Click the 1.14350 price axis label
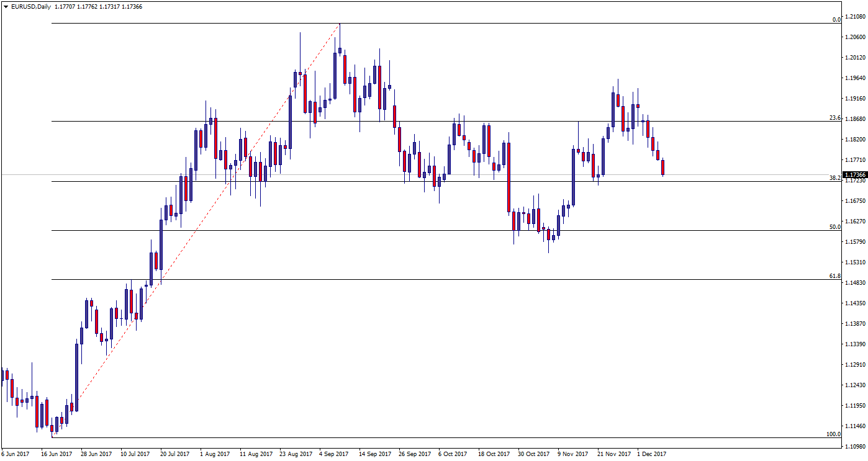Viewport: 868px width, 461px height. tap(854, 303)
